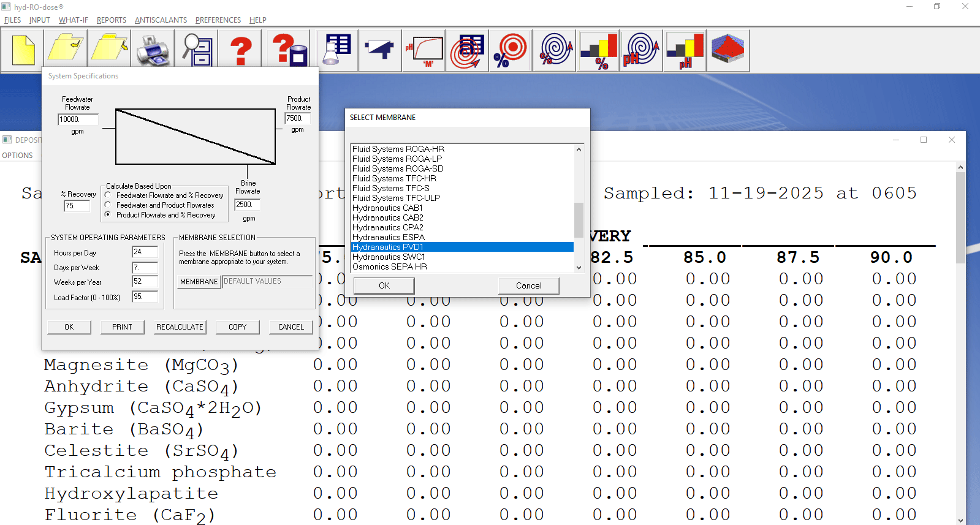The width and height of the screenshot is (980, 525).
Task: Select Feedwater Flowrate and % Recovery option
Action: (x=108, y=195)
